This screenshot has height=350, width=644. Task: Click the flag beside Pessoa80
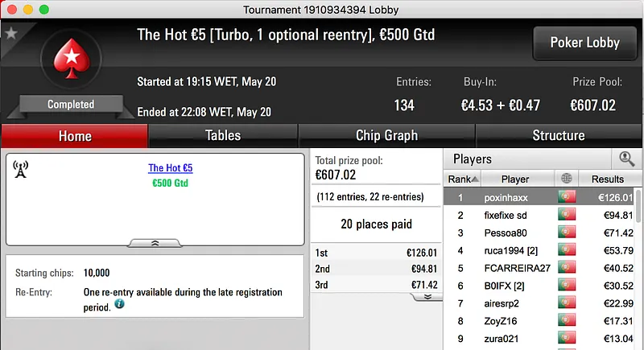[x=567, y=233]
